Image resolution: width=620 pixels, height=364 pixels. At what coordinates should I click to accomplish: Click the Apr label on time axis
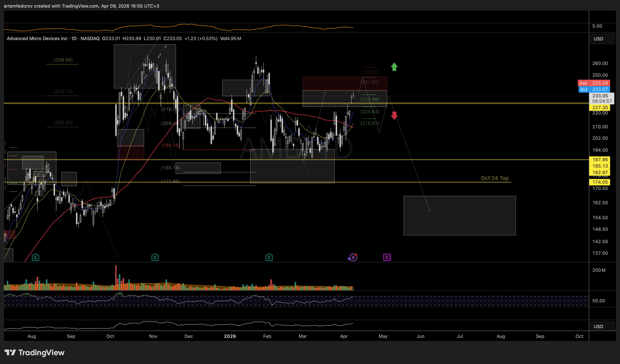(x=344, y=336)
